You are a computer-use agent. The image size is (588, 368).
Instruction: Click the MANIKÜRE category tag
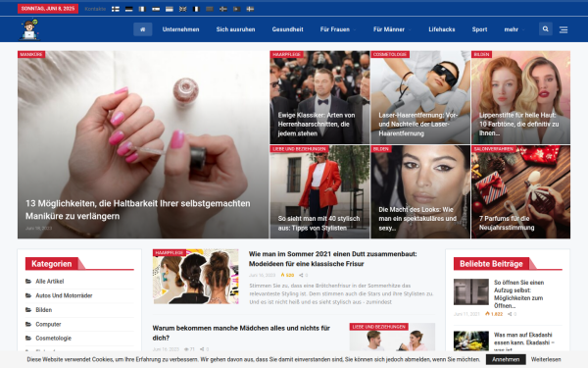[x=31, y=54]
